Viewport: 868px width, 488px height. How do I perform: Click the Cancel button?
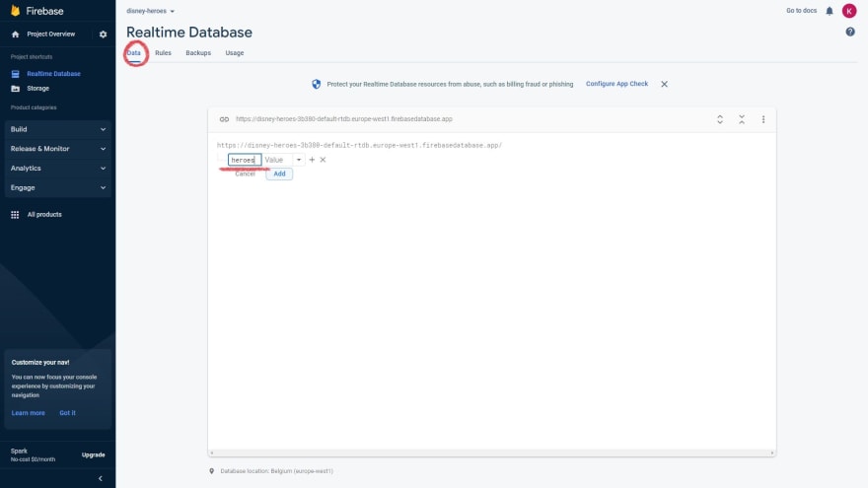[245, 174]
